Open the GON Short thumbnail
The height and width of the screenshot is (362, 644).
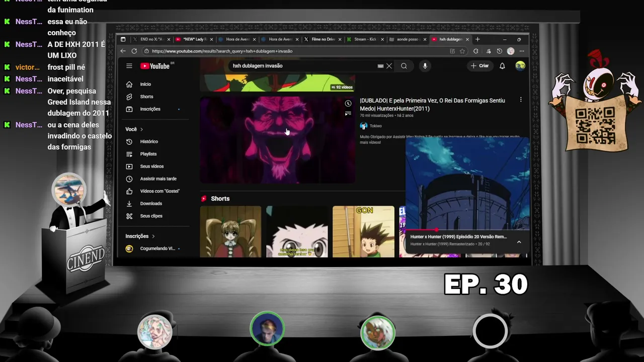pyautogui.click(x=363, y=232)
